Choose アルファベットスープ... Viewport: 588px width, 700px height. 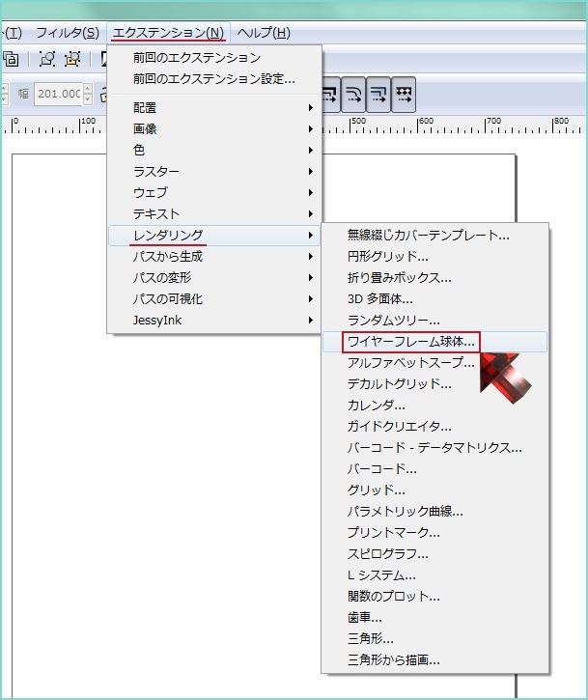pos(434,362)
